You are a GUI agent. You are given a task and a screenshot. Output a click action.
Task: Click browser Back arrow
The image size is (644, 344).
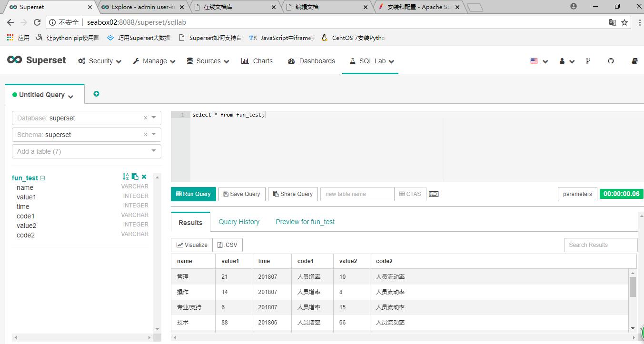[10, 22]
